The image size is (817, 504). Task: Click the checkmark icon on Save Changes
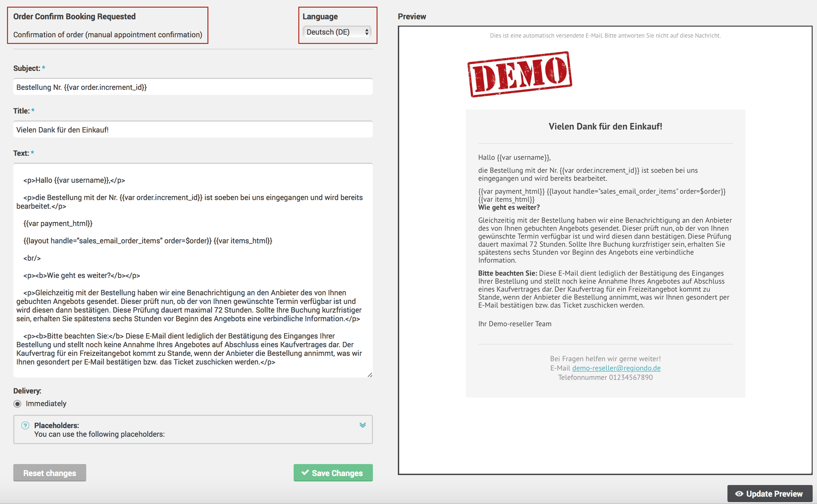point(305,472)
